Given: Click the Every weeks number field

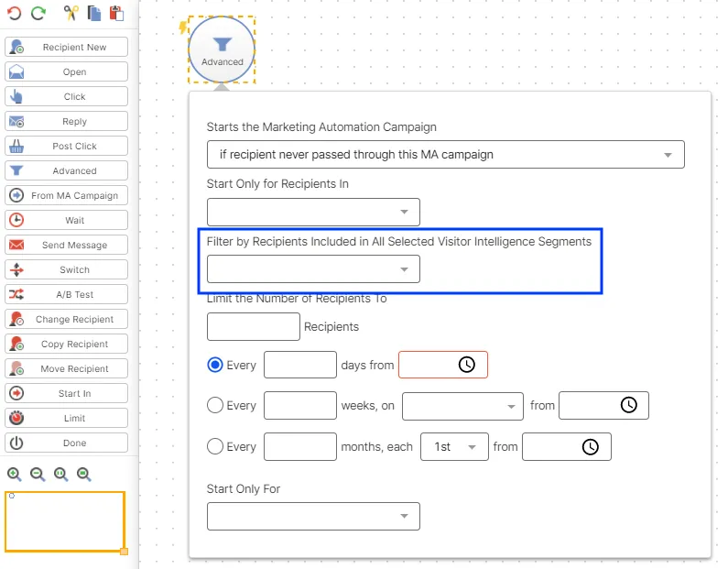Looking at the screenshot, I should [x=300, y=406].
